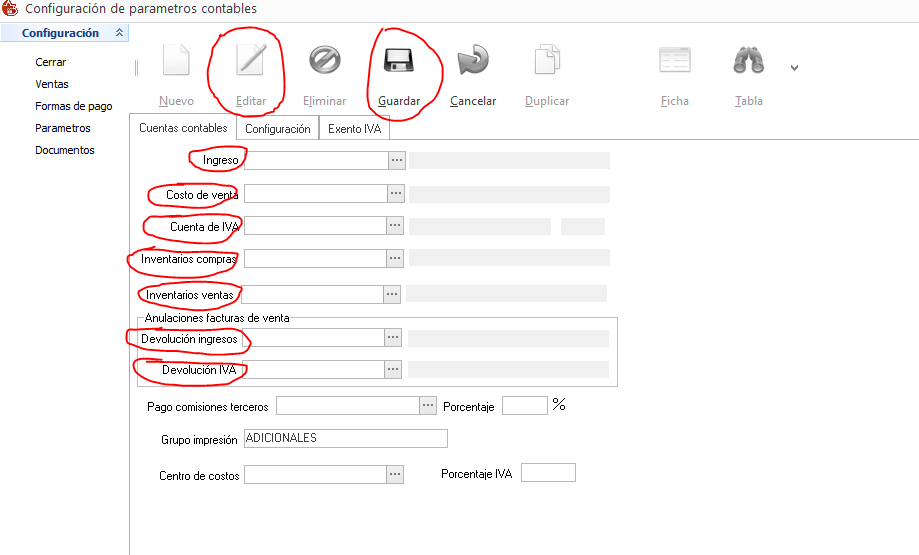
Task: Click the Duplicar copy pages icon
Action: (x=546, y=61)
